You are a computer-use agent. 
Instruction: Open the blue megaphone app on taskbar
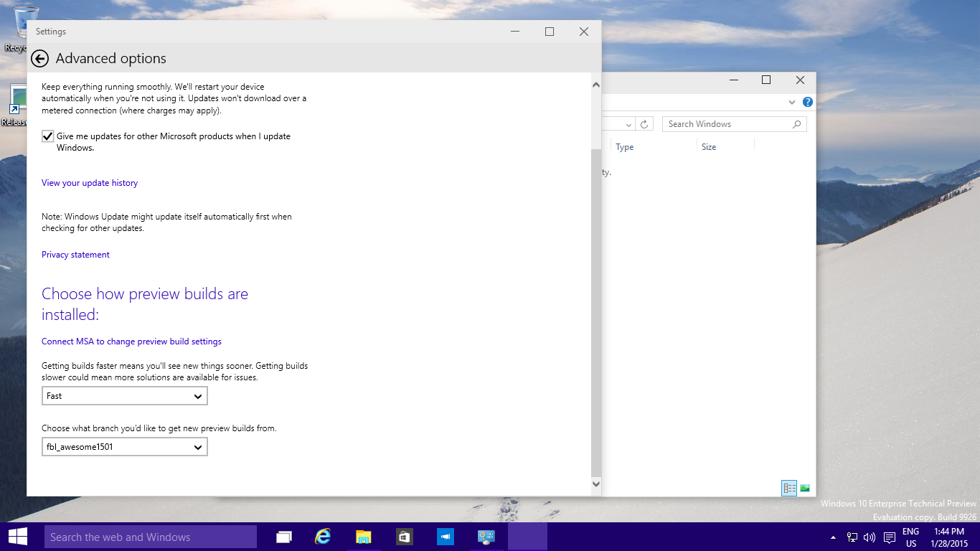click(x=446, y=537)
